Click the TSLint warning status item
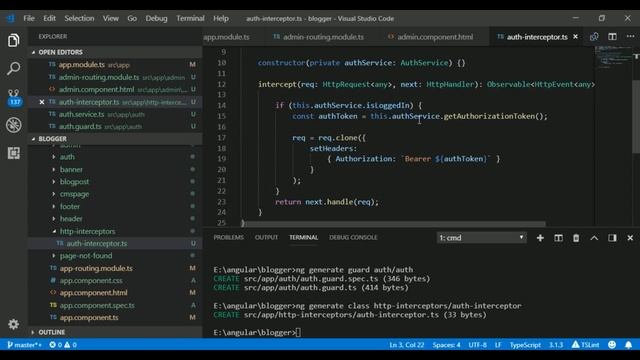 (585, 345)
